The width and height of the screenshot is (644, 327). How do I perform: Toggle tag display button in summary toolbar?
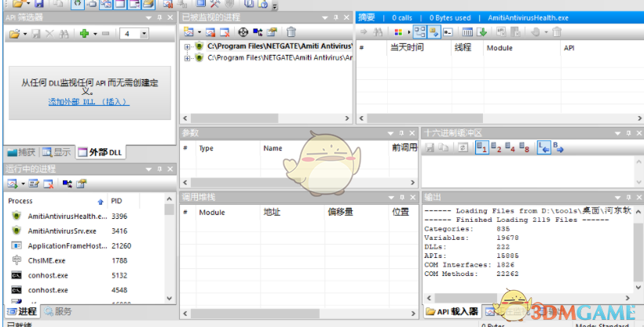coord(434,32)
